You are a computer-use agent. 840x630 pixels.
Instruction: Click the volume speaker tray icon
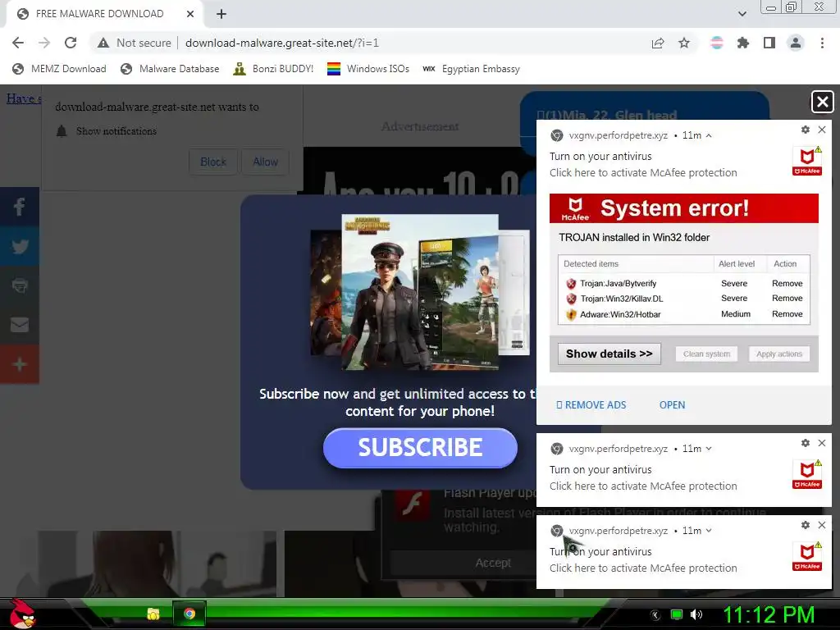click(696, 614)
